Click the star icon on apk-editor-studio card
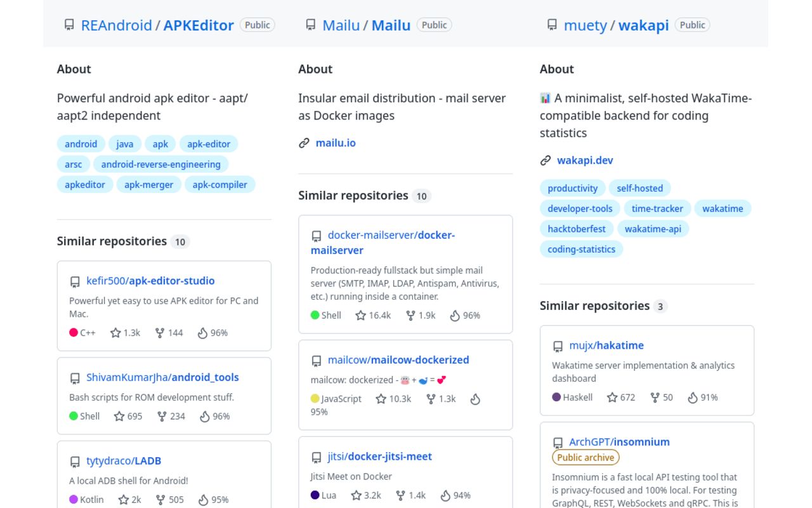Image resolution: width=812 pixels, height=508 pixels. (x=115, y=332)
